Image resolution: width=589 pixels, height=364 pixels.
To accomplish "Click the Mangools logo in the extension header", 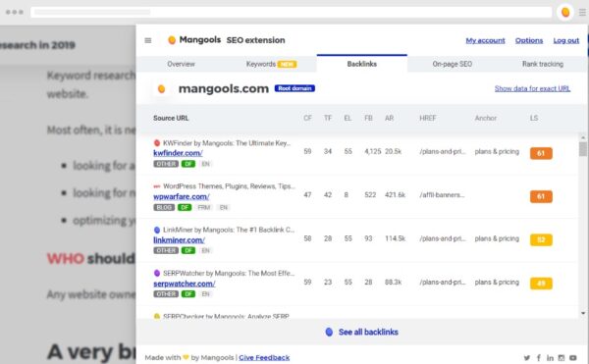I will point(194,40).
